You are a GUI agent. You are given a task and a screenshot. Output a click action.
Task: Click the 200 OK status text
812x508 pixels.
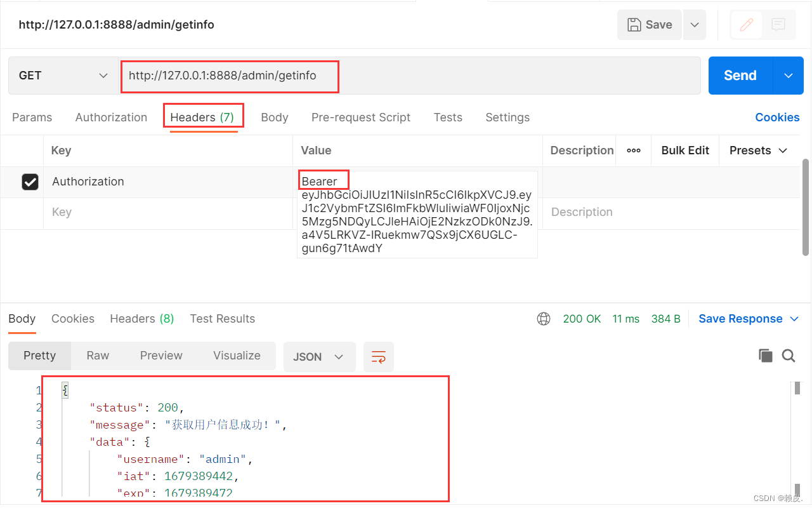[582, 319]
